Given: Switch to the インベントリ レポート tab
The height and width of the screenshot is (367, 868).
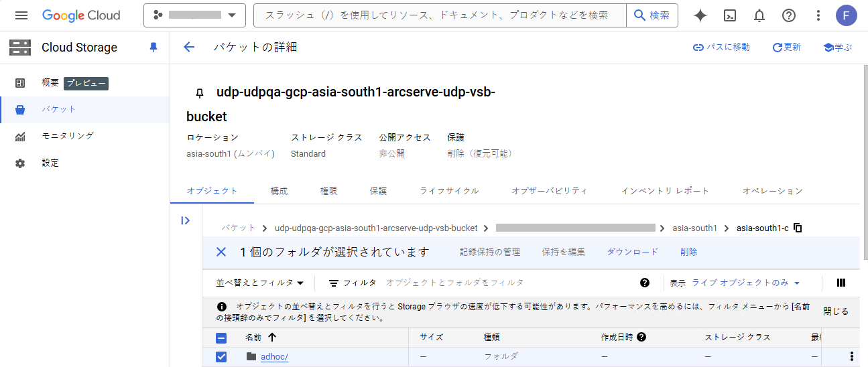Looking at the screenshot, I should [665, 191].
